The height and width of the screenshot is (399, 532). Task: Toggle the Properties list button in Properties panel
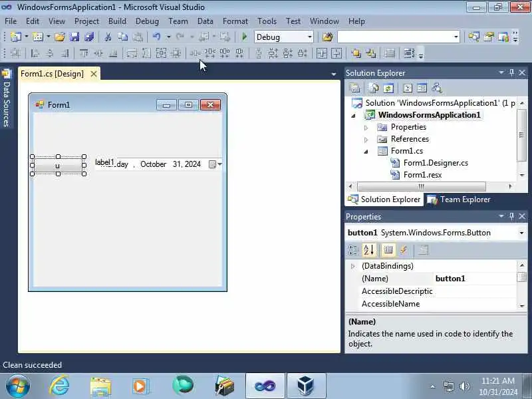tap(388, 250)
